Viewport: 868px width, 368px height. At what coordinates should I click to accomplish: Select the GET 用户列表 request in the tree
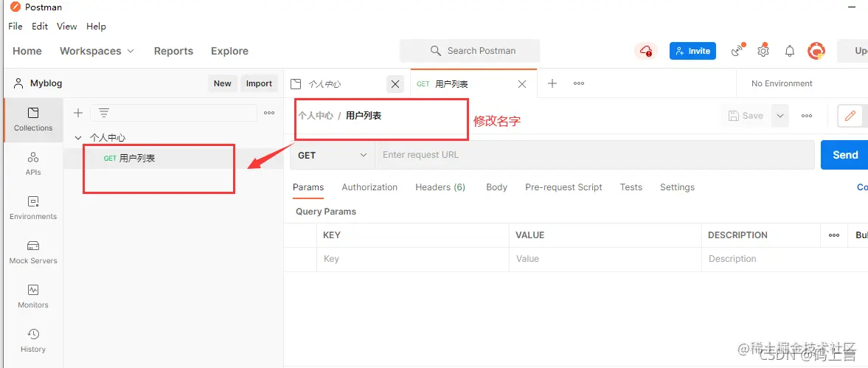[x=173, y=159]
